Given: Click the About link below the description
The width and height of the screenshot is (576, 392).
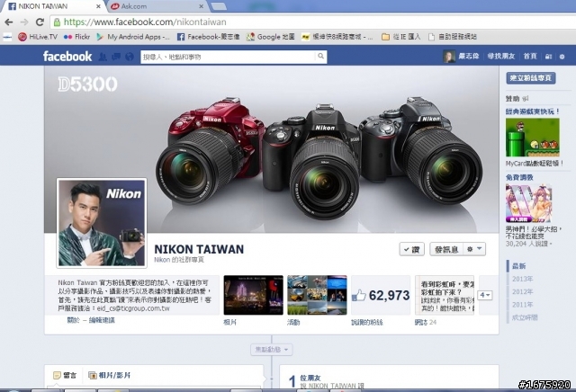Looking at the screenshot, I should point(73,320).
